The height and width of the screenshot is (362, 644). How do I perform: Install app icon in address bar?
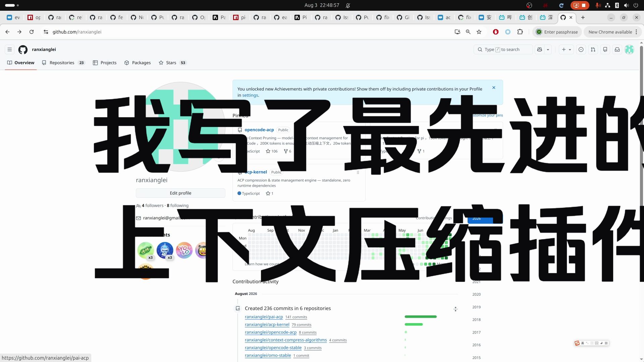(x=457, y=32)
